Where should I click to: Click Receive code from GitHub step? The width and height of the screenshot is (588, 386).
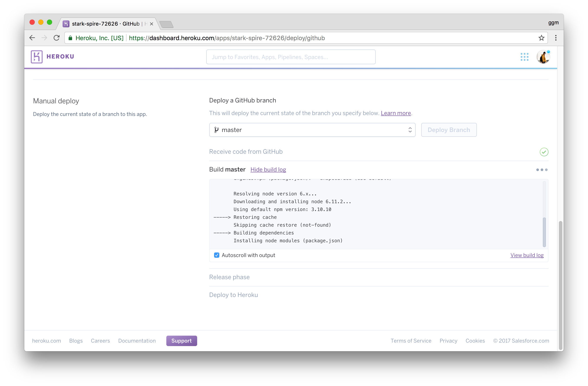point(246,152)
